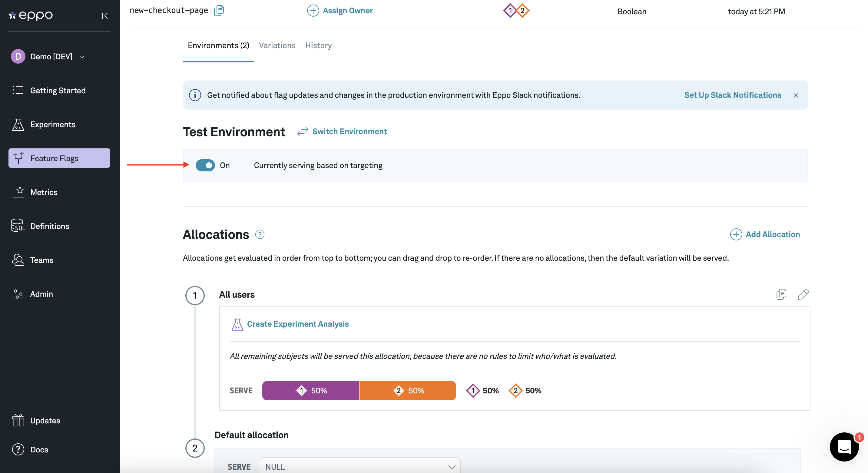This screenshot has width=868, height=473.
Task: Toggle the Test Environment flag off
Action: (205, 165)
